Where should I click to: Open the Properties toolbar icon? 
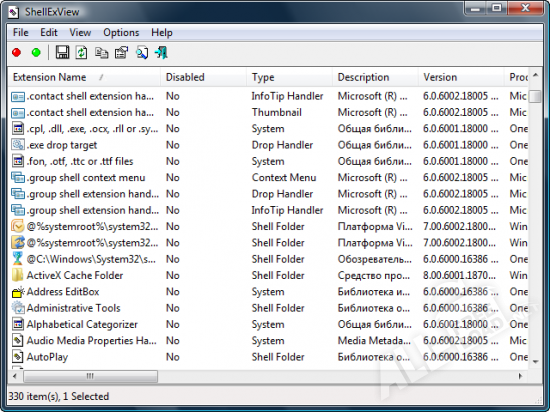pyautogui.click(x=121, y=53)
